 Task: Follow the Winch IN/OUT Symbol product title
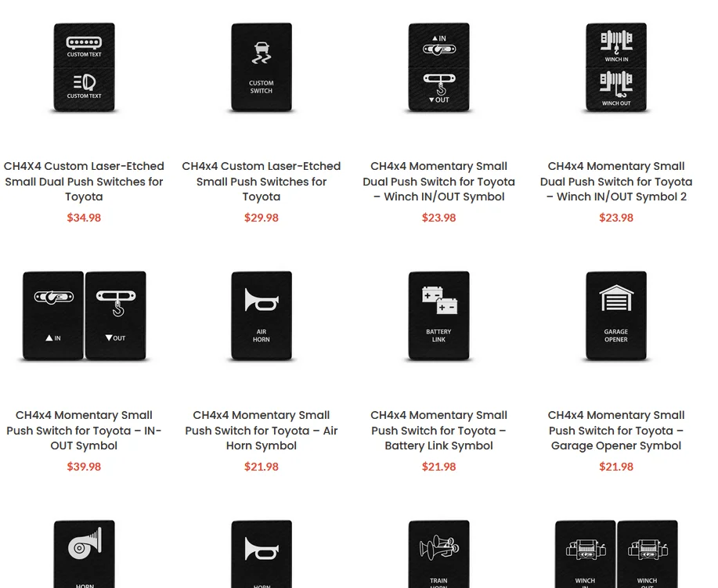pos(438,182)
